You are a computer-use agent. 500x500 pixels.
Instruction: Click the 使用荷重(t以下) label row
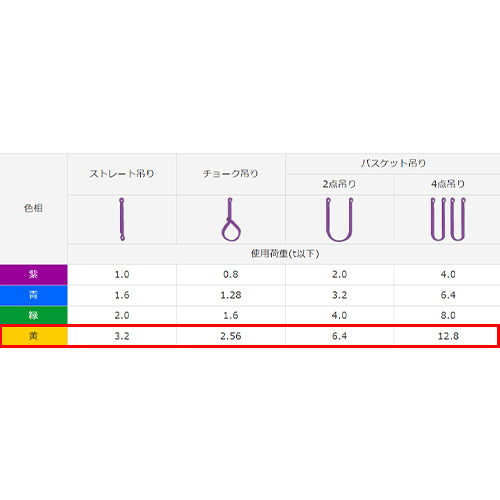pos(284,254)
